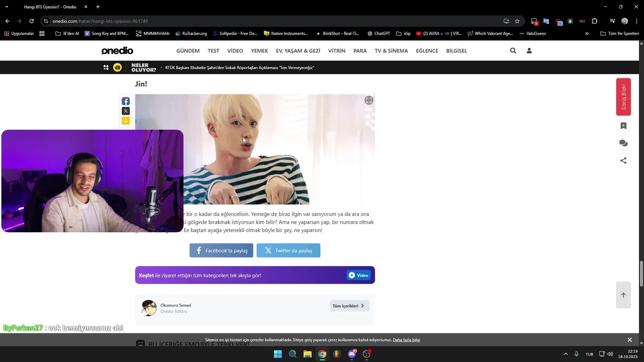Viewport: 644px width, 362px height.
Task: Click the yellow news icon in ticker bar
Action: (x=117, y=67)
